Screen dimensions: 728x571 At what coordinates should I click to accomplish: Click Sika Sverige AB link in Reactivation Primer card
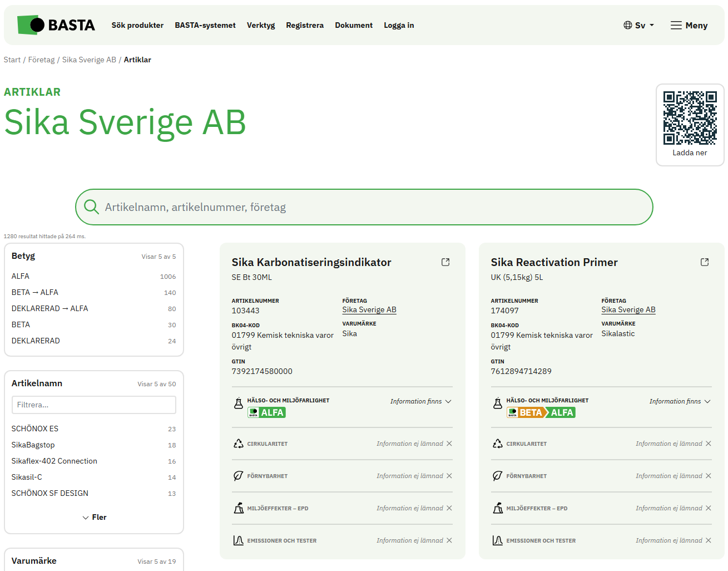[x=628, y=310]
